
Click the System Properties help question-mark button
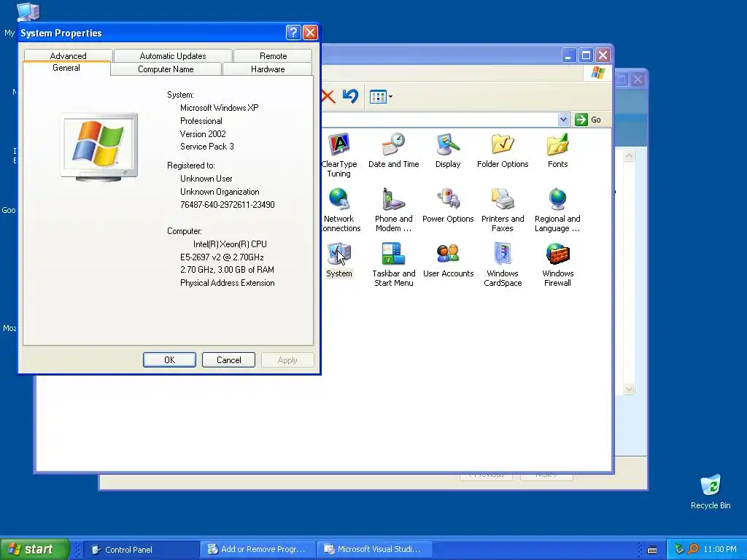(x=293, y=32)
